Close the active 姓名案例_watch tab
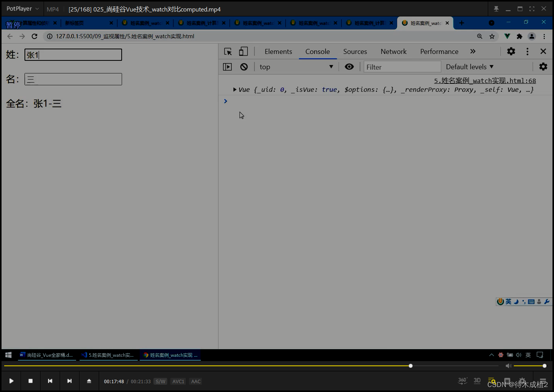This screenshot has width=554, height=392. 447,23
